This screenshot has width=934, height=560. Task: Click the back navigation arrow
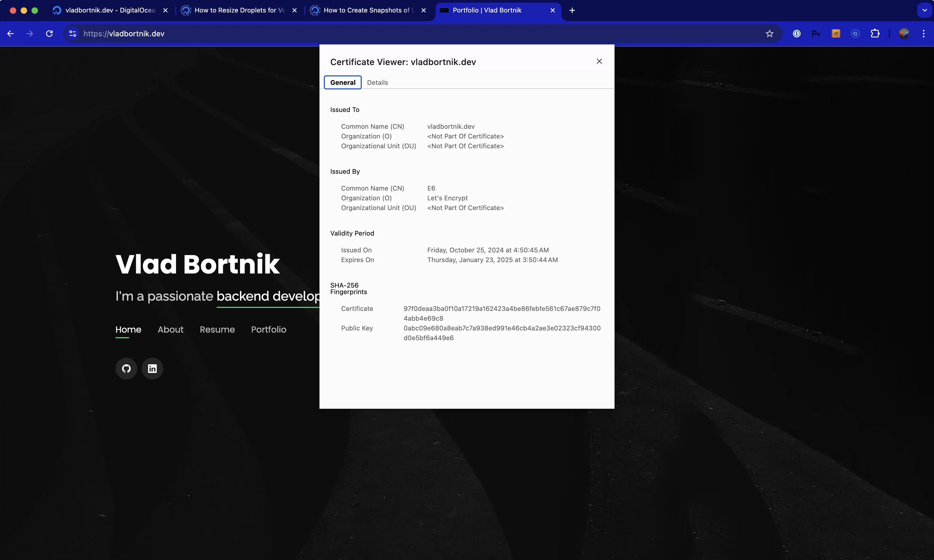[11, 34]
